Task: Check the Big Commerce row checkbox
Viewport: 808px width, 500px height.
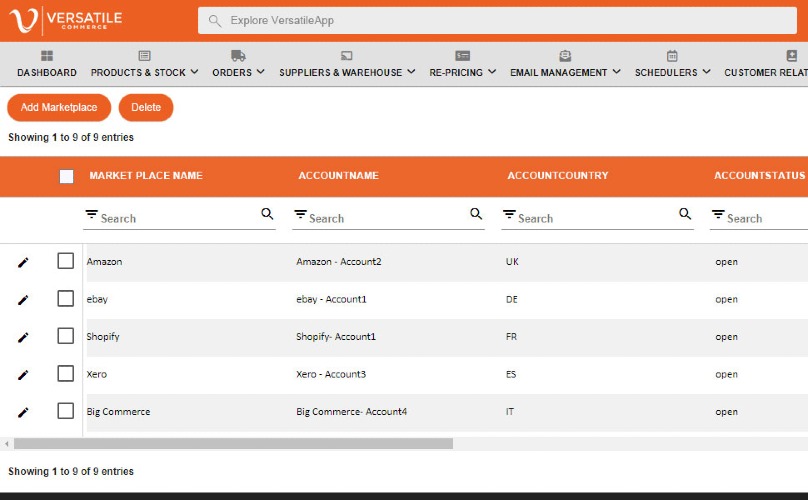Action: point(65,411)
